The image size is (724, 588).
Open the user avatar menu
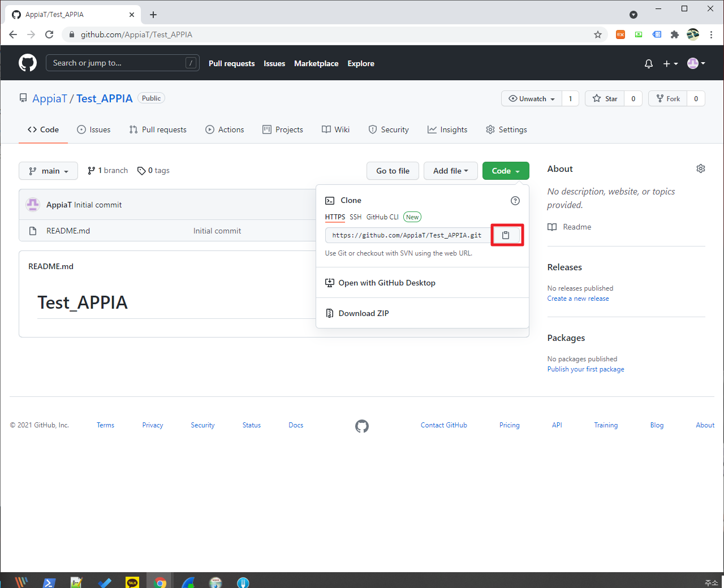tap(696, 63)
